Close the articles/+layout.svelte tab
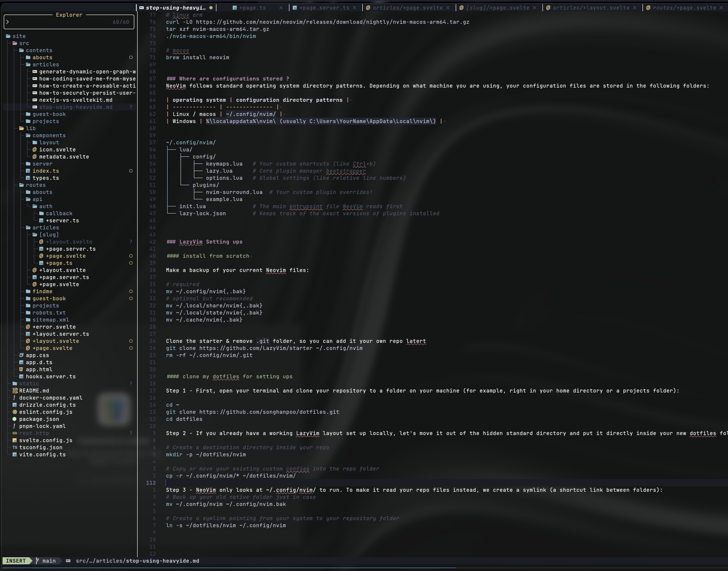The image size is (728, 571). [635, 8]
